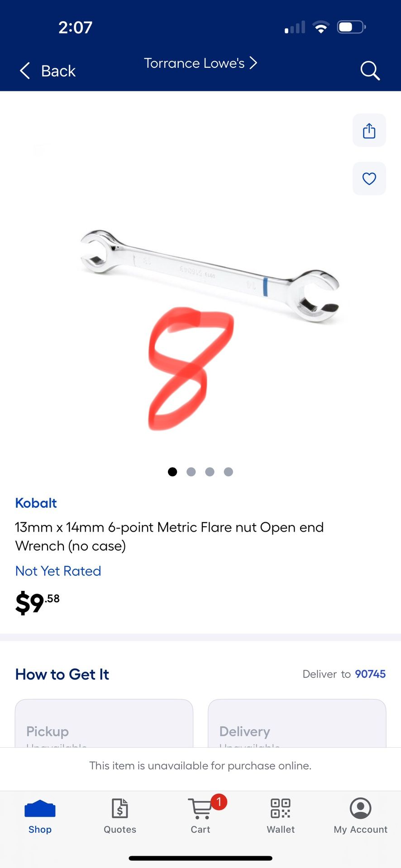This screenshot has height=868, width=401.
Task: Open the Quotes tab
Action: point(120,815)
